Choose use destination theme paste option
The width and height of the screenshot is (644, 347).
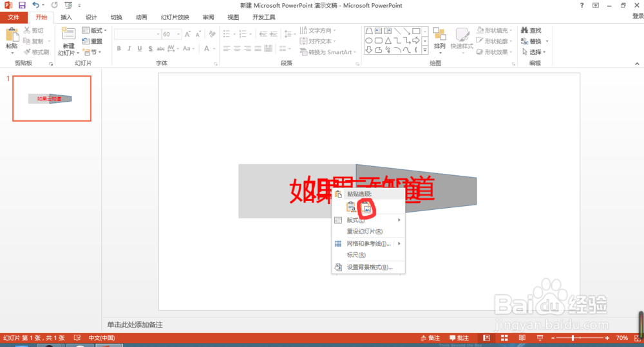coord(351,207)
